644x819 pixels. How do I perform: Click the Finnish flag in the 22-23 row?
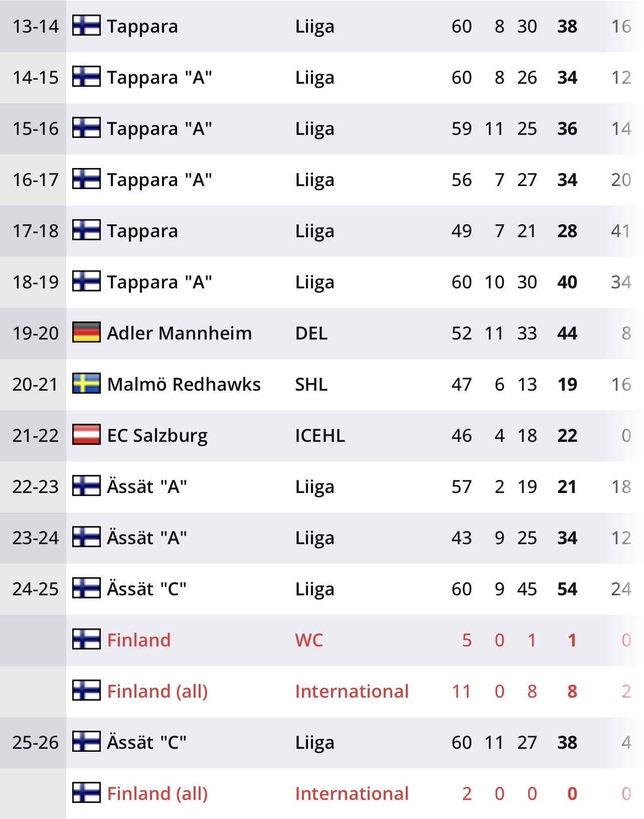[x=86, y=486]
